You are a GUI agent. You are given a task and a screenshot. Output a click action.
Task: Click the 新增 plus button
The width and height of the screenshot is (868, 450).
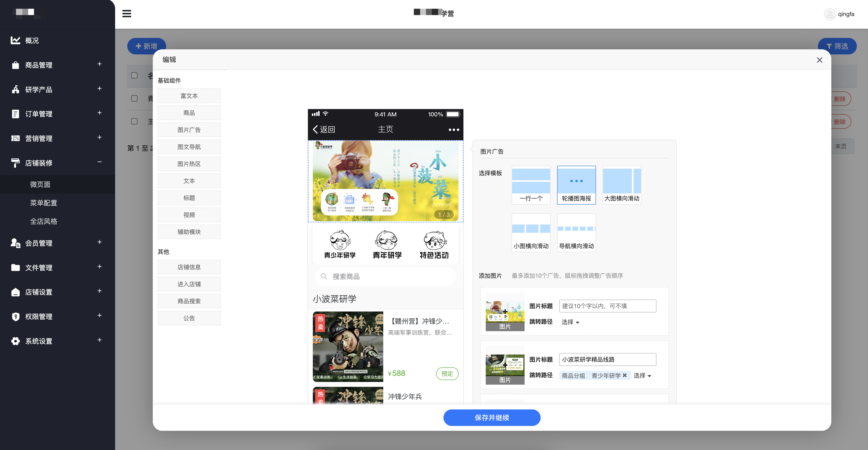coord(147,46)
